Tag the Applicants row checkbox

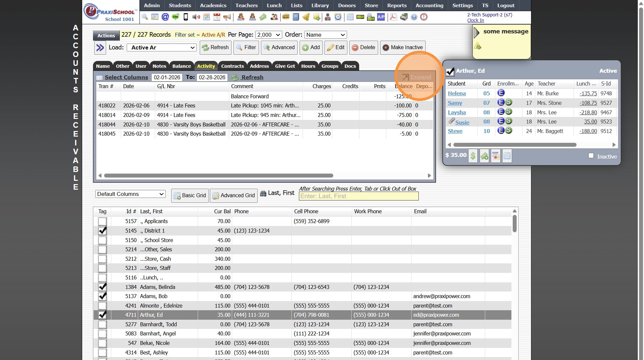click(x=102, y=221)
